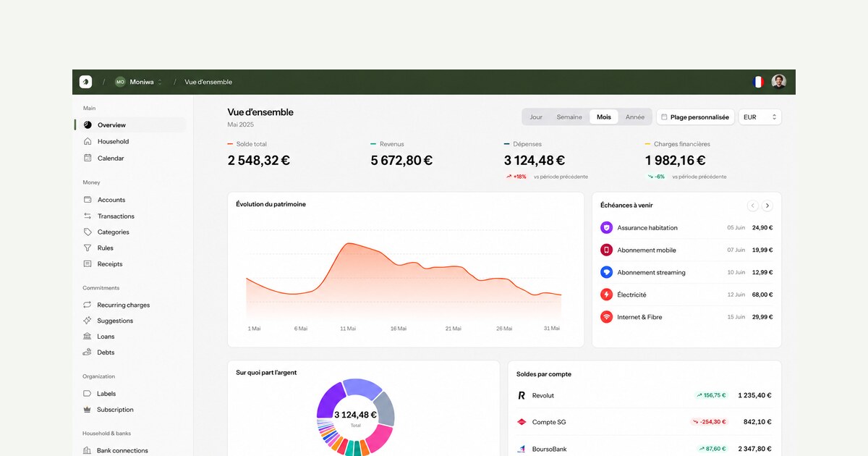Click the Rules funnel icon
The width and height of the screenshot is (868, 456).
click(88, 248)
